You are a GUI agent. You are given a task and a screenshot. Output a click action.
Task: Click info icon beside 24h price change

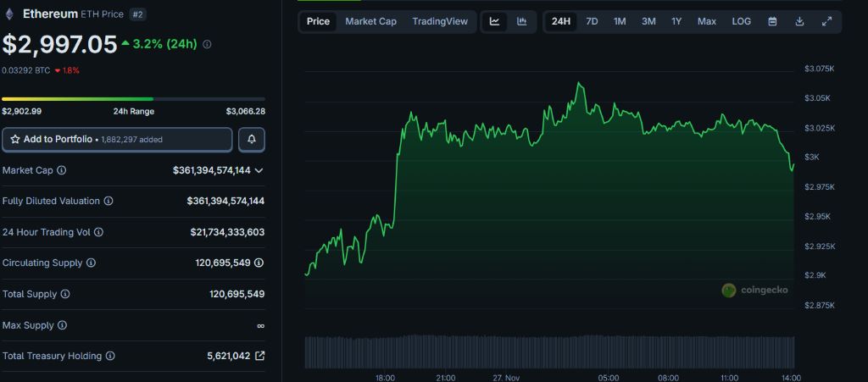(208, 43)
